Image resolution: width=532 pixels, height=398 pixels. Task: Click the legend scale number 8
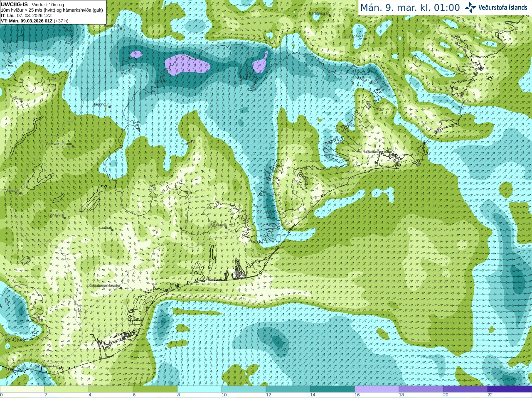click(x=179, y=395)
